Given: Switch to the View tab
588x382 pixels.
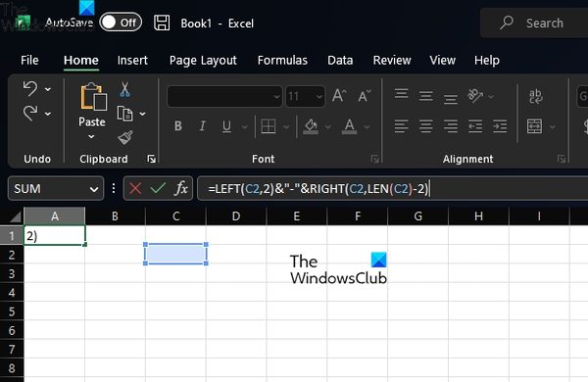Looking at the screenshot, I should 443,60.
